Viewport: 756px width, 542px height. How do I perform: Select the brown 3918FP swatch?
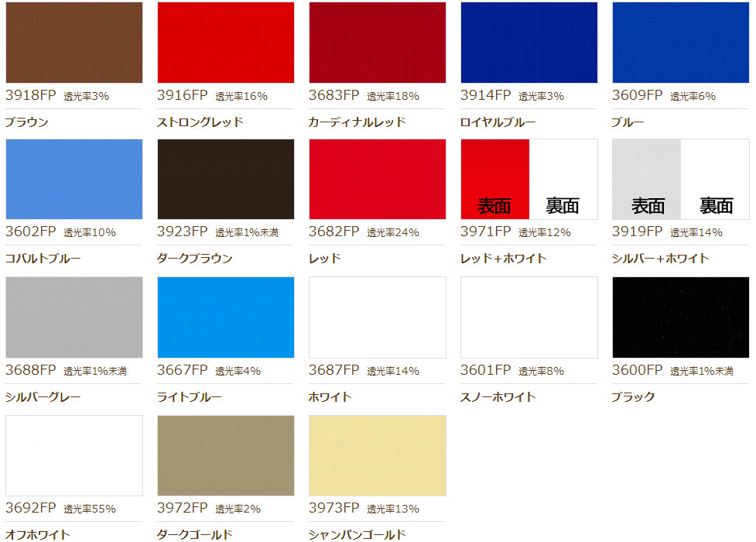click(x=74, y=43)
